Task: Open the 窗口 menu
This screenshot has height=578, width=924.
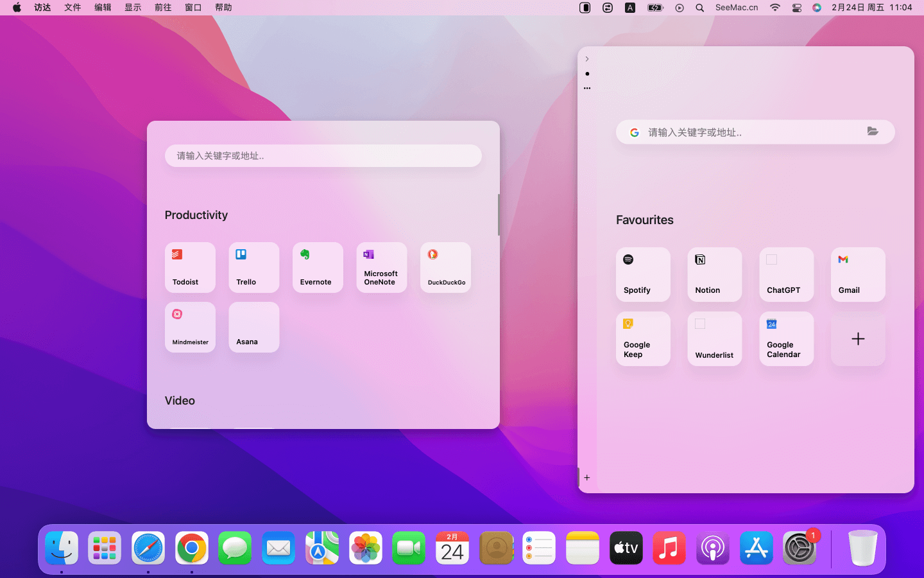Action: point(193,8)
